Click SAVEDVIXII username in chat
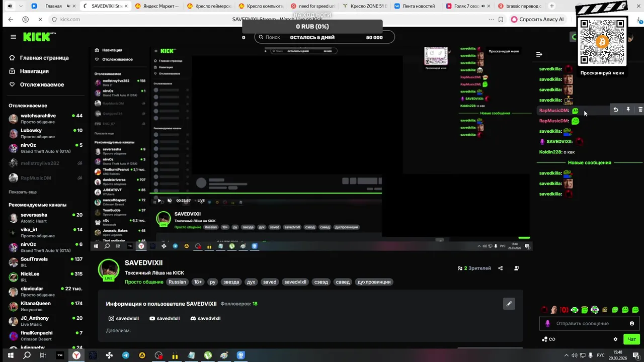This screenshot has height=362, width=644. [559, 142]
